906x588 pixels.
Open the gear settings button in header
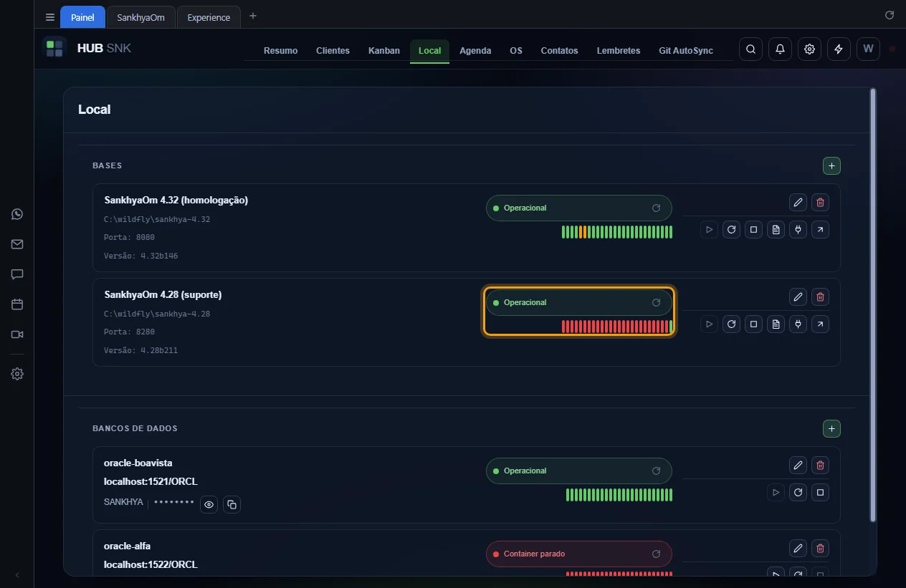click(x=809, y=49)
